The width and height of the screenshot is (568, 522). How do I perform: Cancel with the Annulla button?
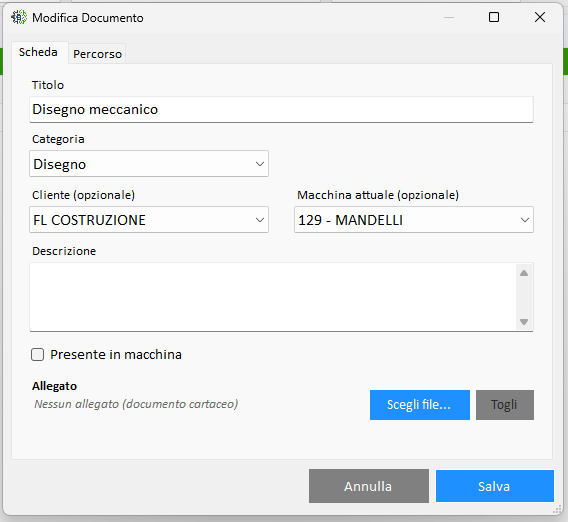pos(369,486)
